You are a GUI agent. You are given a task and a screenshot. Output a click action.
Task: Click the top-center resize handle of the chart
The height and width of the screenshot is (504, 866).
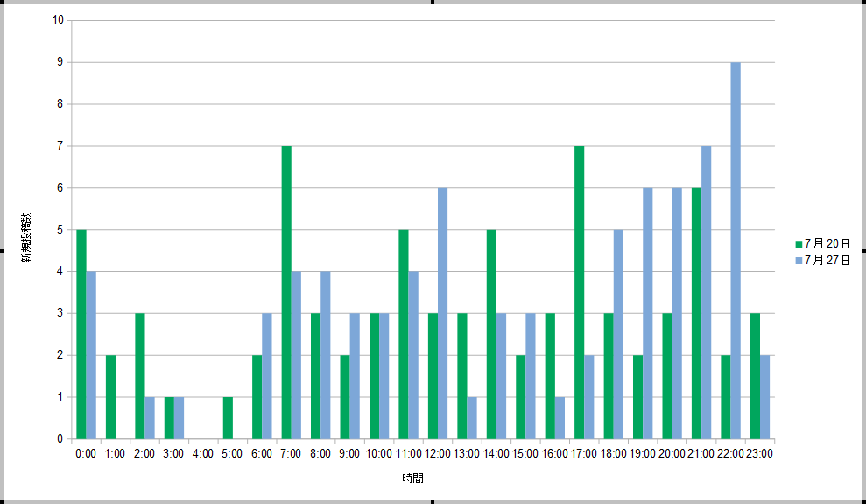[433, 3]
